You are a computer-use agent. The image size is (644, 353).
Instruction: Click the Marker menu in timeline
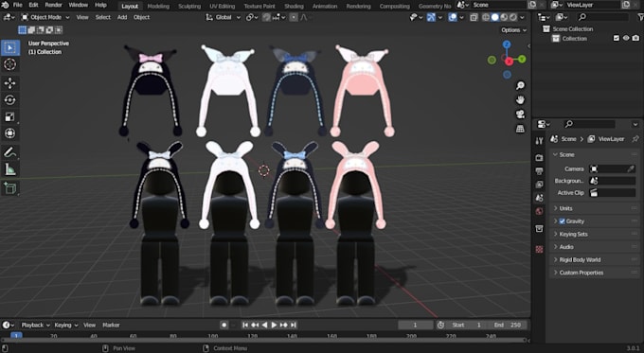(111, 326)
